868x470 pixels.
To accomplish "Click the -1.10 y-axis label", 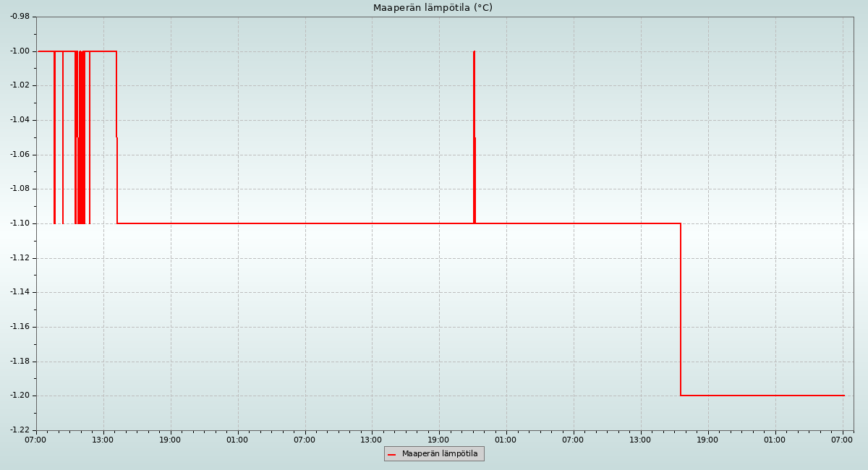I will pos(20,223).
